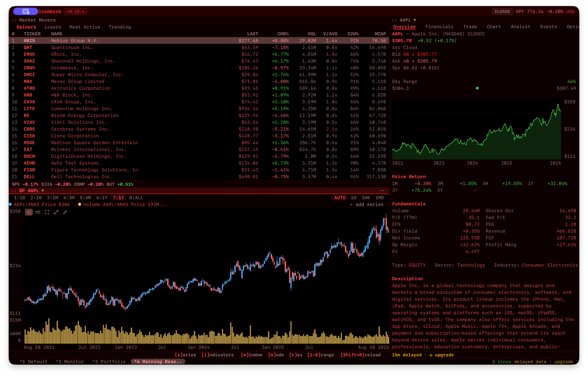Set chart range to 6:1Y
588x376 pixels.
click(x=102, y=197)
